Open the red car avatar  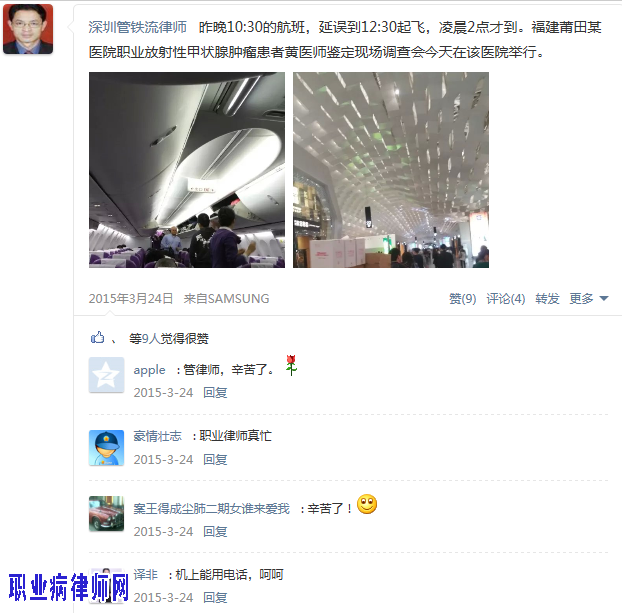point(106,513)
